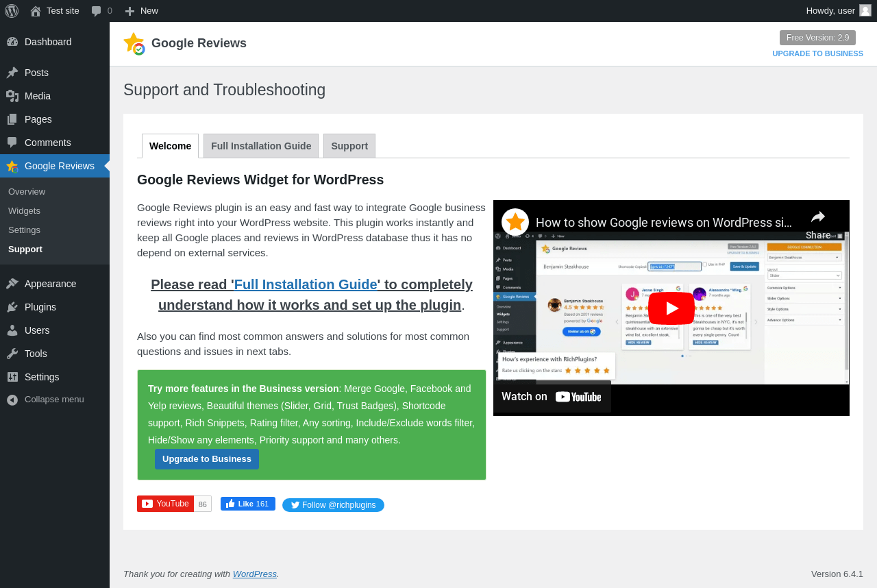The height and width of the screenshot is (588, 877).
Task: Switch to the Welcome tab
Action: pos(170,146)
